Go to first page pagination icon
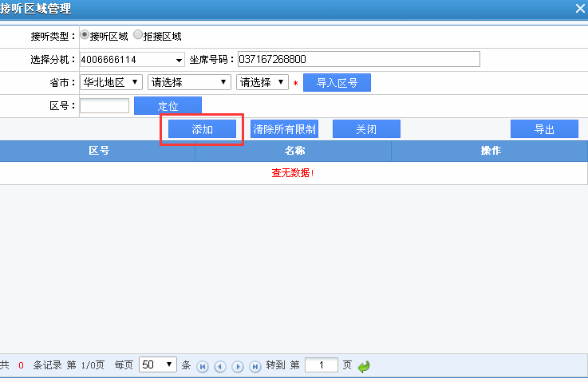This screenshot has width=588, height=382. 203,366
